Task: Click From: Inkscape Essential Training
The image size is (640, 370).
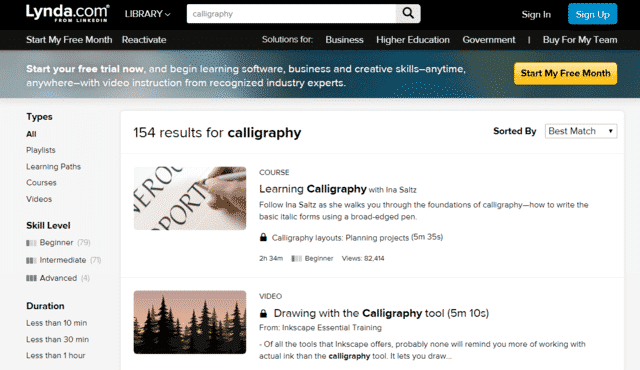Action: [320, 328]
